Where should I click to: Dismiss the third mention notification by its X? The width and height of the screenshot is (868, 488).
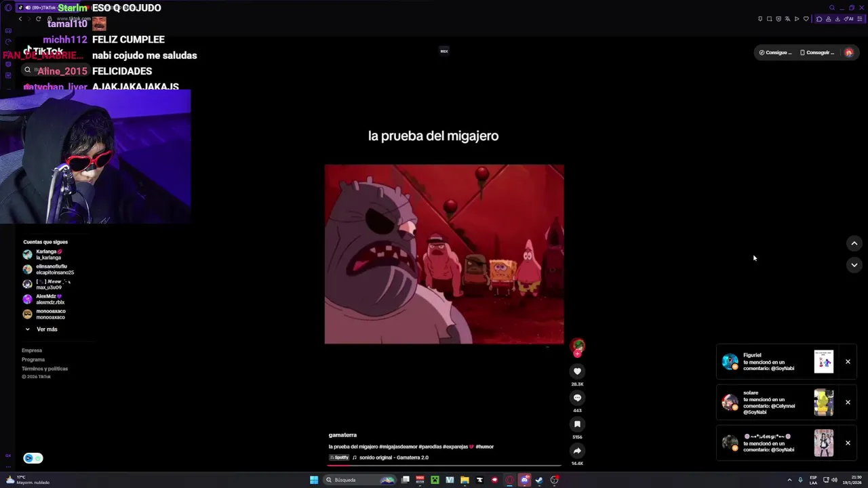[x=848, y=443]
